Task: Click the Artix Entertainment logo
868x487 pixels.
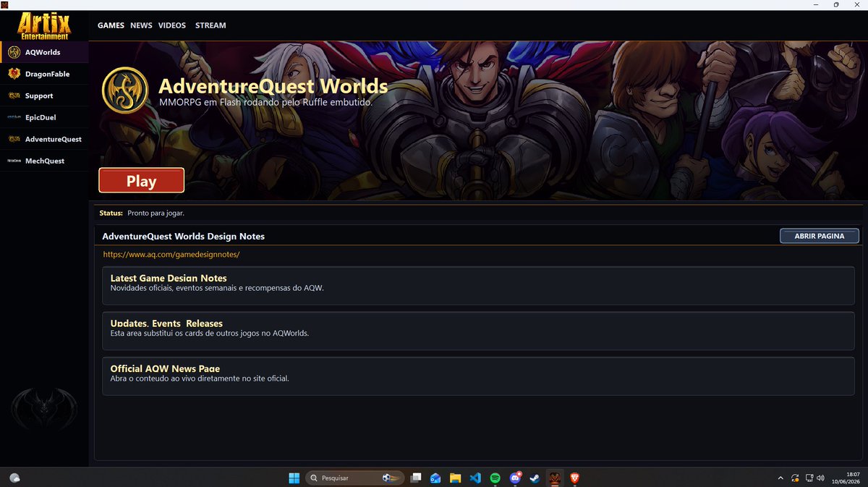Action: (44, 25)
